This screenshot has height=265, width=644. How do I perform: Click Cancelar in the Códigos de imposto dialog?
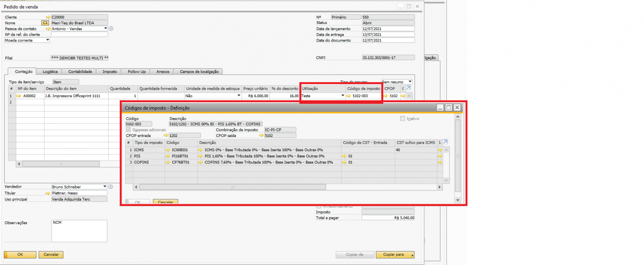pyautogui.click(x=166, y=202)
